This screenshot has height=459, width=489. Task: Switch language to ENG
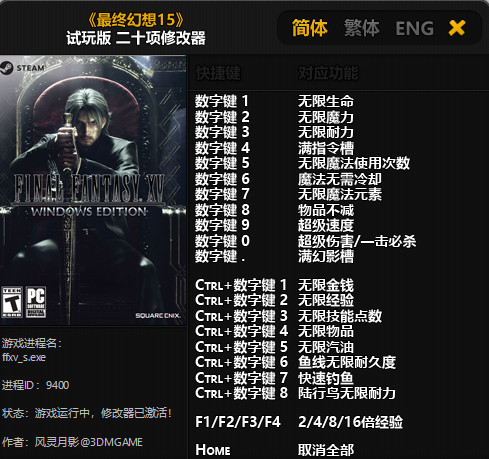(x=414, y=28)
